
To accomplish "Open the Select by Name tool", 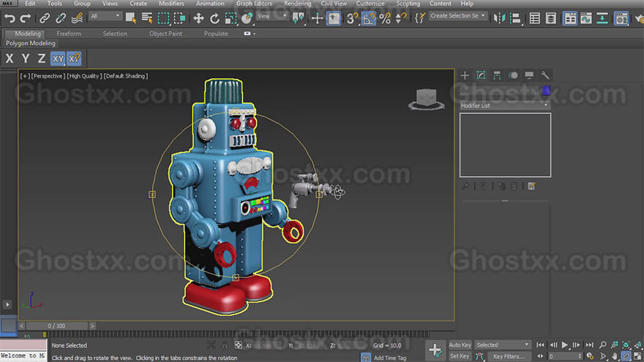I will [147, 18].
